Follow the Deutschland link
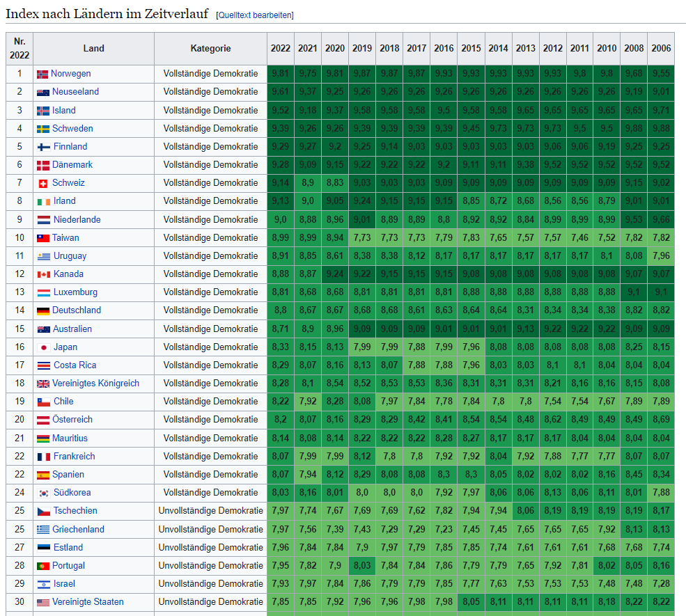 [77, 310]
